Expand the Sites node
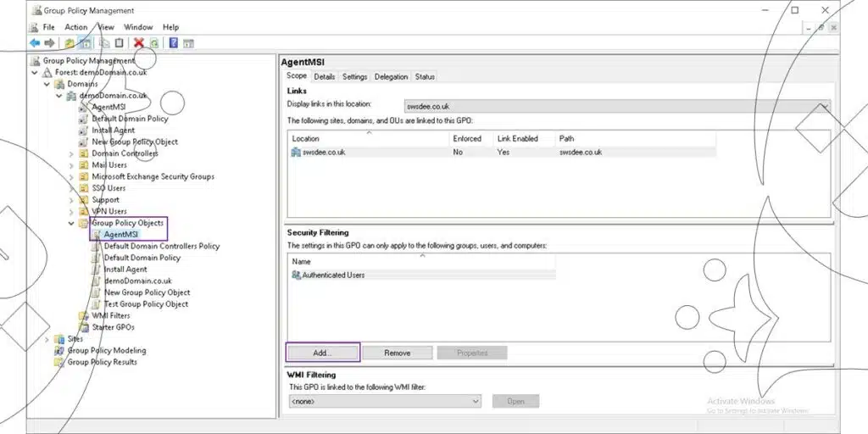The width and height of the screenshot is (868, 434). pos(47,339)
